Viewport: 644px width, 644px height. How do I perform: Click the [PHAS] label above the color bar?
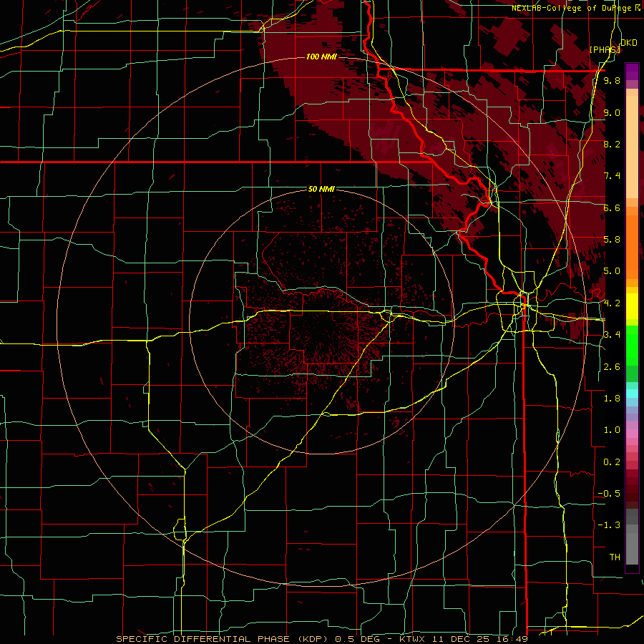tap(605, 49)
